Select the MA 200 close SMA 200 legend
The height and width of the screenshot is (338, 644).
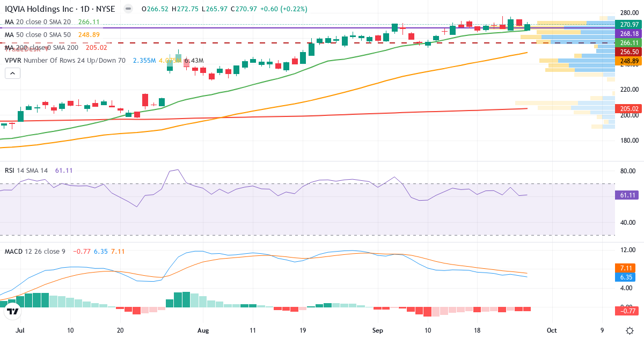[41, 48]
